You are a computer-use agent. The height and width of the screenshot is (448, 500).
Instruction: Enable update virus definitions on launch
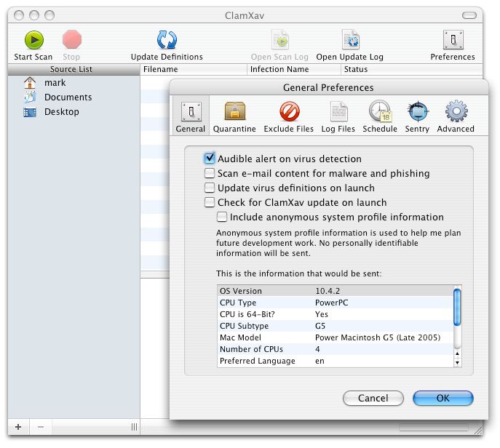(x=210, y=188)
